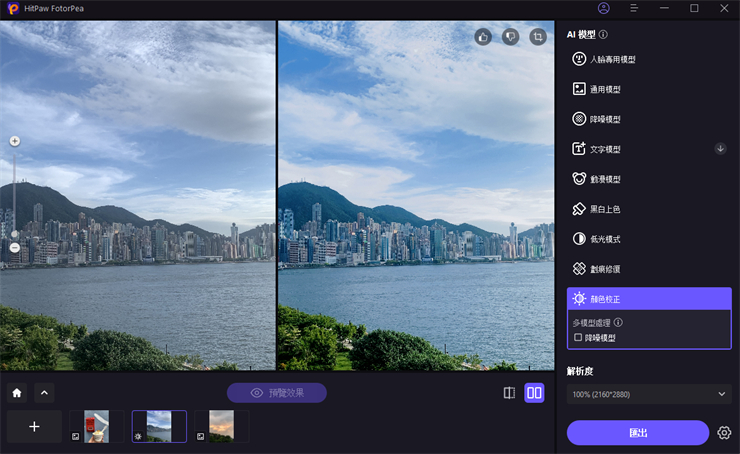Go to the home screen icon
Image resolution: width=740 pixels, height=454 pixels.
coord(17,393)
